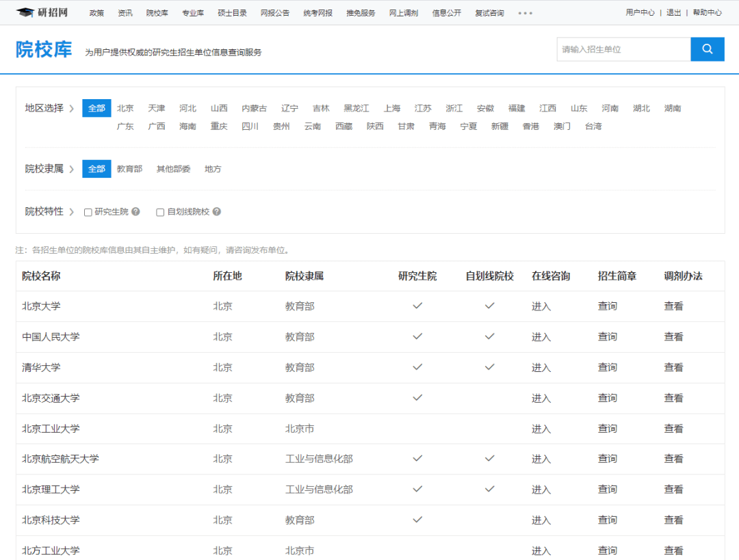Viewport: 739px width, 560px height.
Task: Click 查询 admissions brochure for 清华大学
Action: pyautogui.click(x=608, y=367)
